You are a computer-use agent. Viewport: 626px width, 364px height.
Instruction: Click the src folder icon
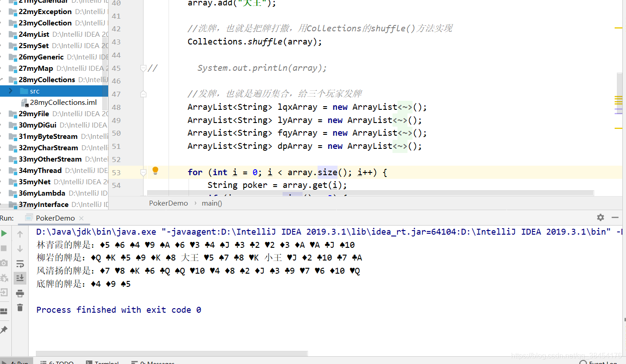(x=24, y=91)
